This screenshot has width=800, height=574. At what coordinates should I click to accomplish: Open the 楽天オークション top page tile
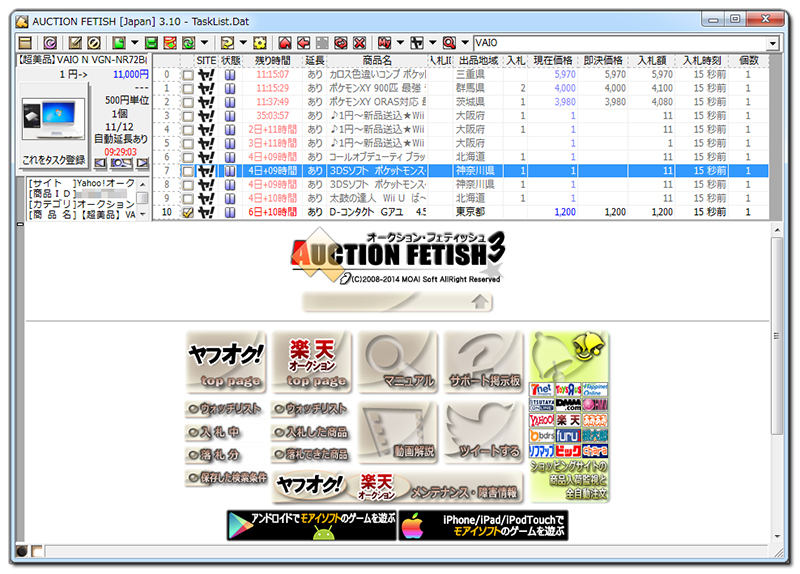click(311, 361)
